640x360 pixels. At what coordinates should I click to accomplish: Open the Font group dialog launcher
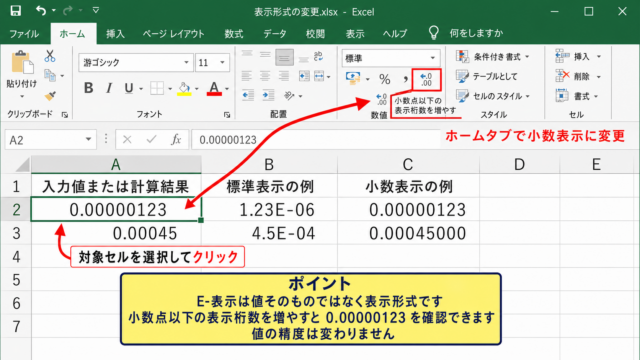coord(227,115)
